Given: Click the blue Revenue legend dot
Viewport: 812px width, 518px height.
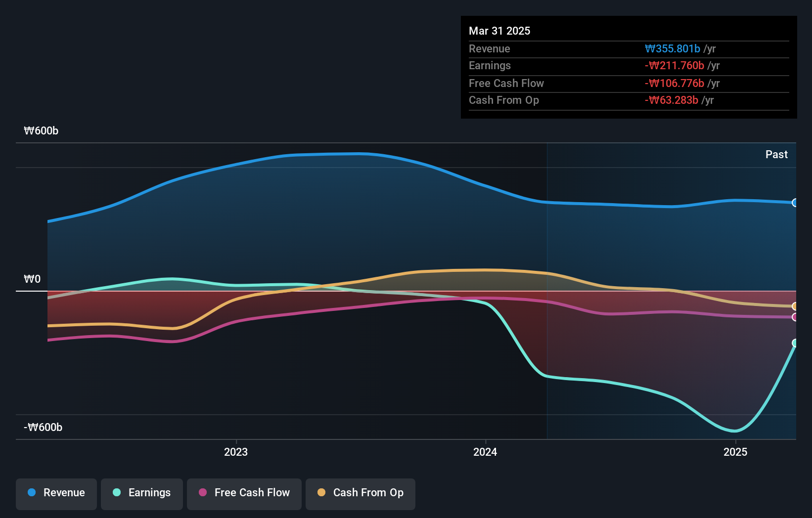Looking at the screenshot, I should pos(32,492).
